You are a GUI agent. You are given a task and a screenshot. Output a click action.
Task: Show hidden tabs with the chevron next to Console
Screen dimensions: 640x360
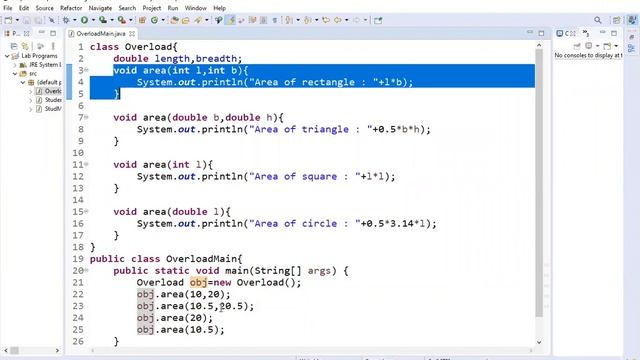click(586, 33)
